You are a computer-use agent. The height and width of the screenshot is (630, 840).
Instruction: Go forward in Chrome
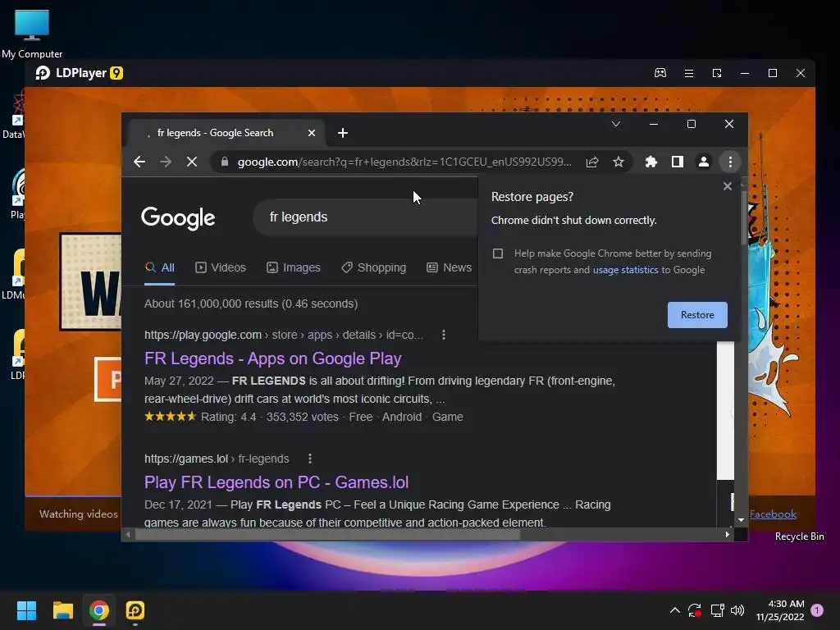pyautogui.click(x=166, y=162)
